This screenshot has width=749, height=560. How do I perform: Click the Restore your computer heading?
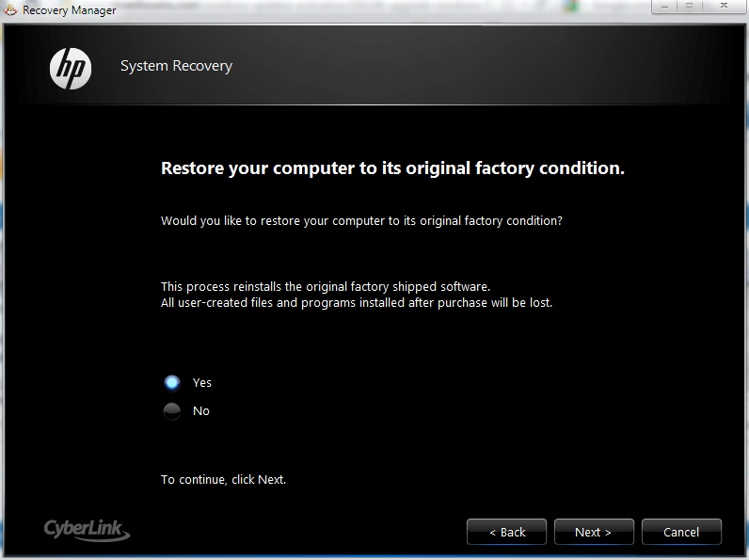pos(392,168)
